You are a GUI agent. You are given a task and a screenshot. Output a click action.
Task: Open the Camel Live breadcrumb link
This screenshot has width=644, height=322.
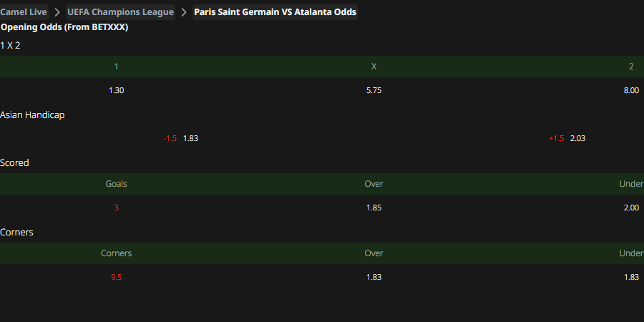[x=24, y=12]
